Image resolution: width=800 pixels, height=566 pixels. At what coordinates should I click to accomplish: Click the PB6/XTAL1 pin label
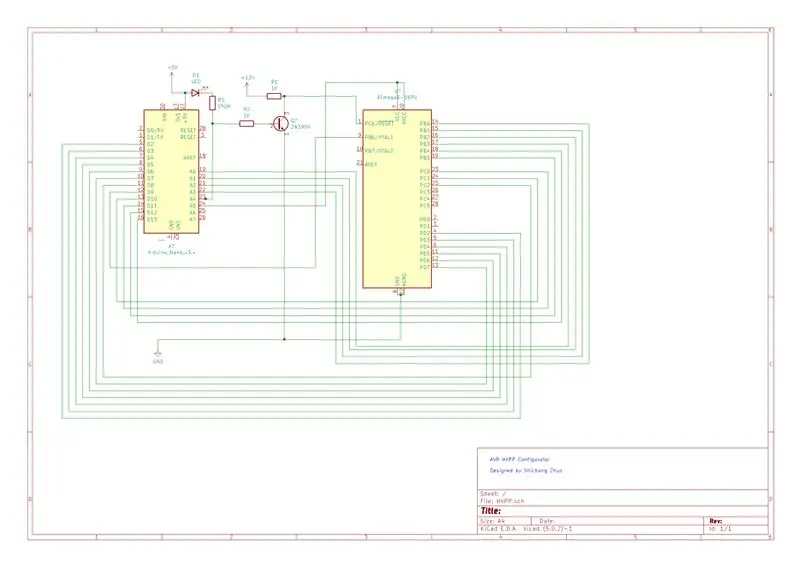click(379, 137)
